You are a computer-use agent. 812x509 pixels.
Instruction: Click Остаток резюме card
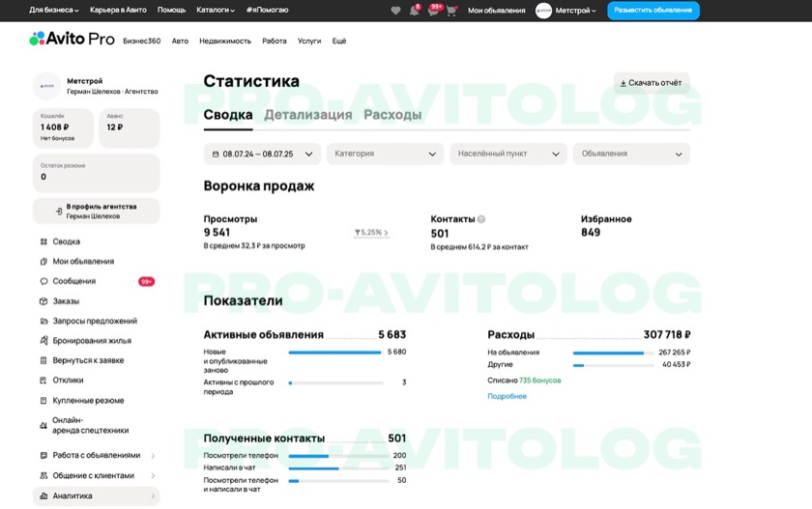(x=97, y=173)
